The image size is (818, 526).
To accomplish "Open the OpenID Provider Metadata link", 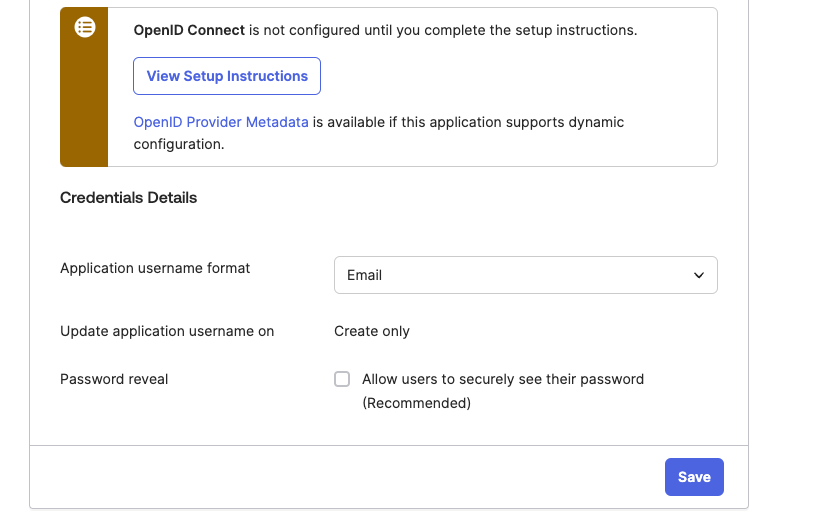I will click(221, 122).
